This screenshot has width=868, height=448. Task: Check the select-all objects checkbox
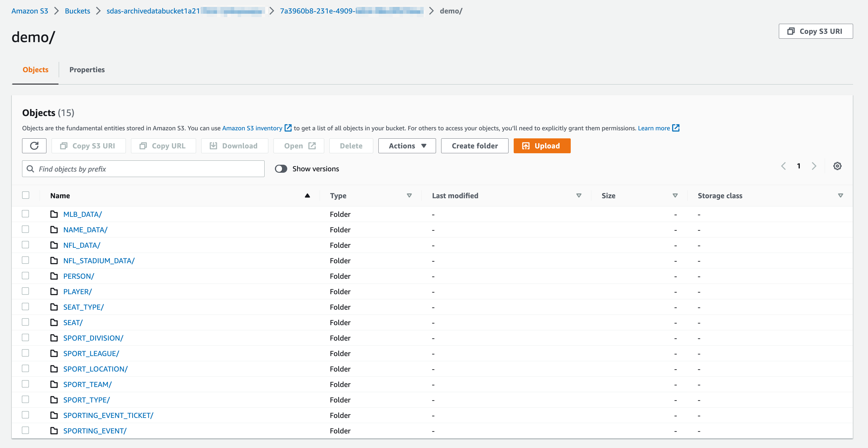tap(26, 195)
